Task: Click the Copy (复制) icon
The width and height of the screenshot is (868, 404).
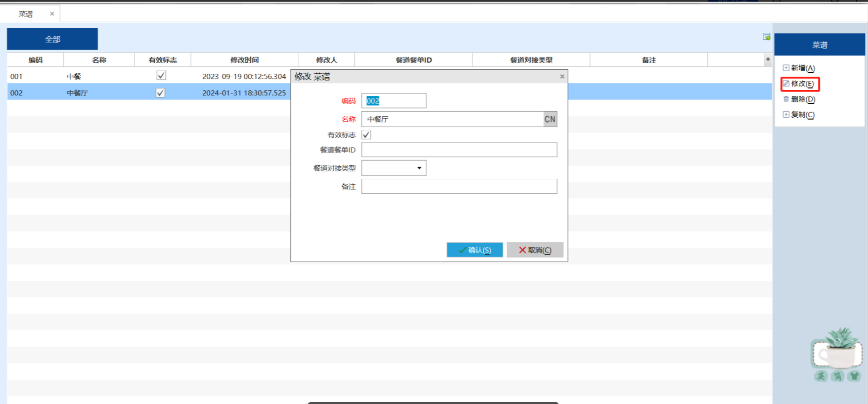Action: pos(786,115)
